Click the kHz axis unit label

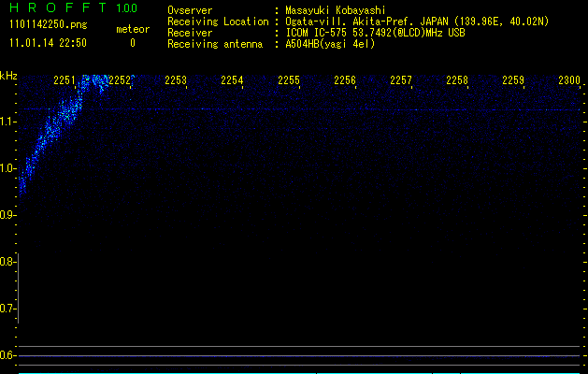pos(8,76)
